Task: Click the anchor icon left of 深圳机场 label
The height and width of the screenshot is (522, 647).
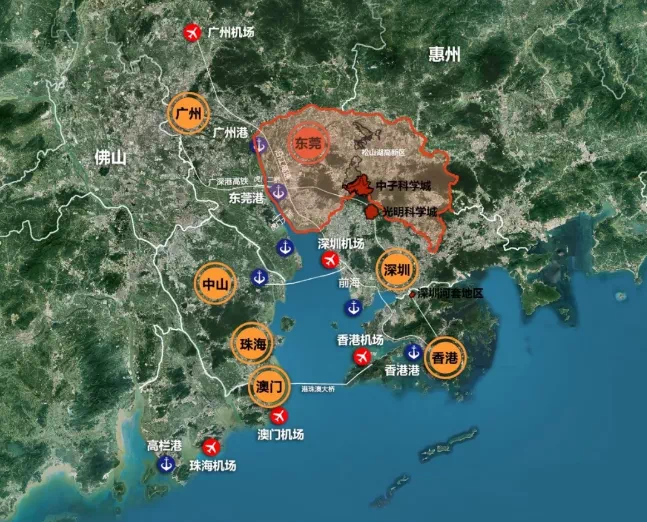Action: [285, 248]
